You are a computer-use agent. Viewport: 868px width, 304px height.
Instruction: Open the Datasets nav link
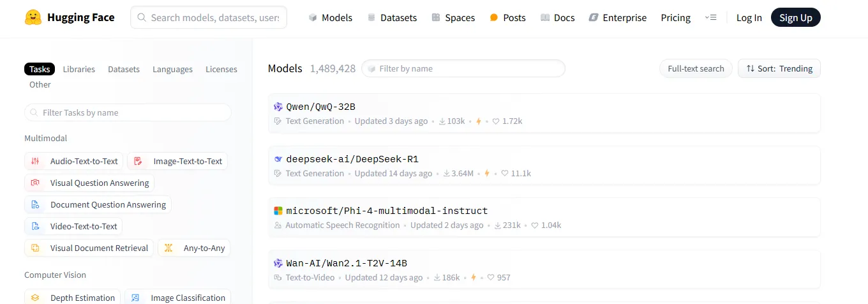click(392, 18)
